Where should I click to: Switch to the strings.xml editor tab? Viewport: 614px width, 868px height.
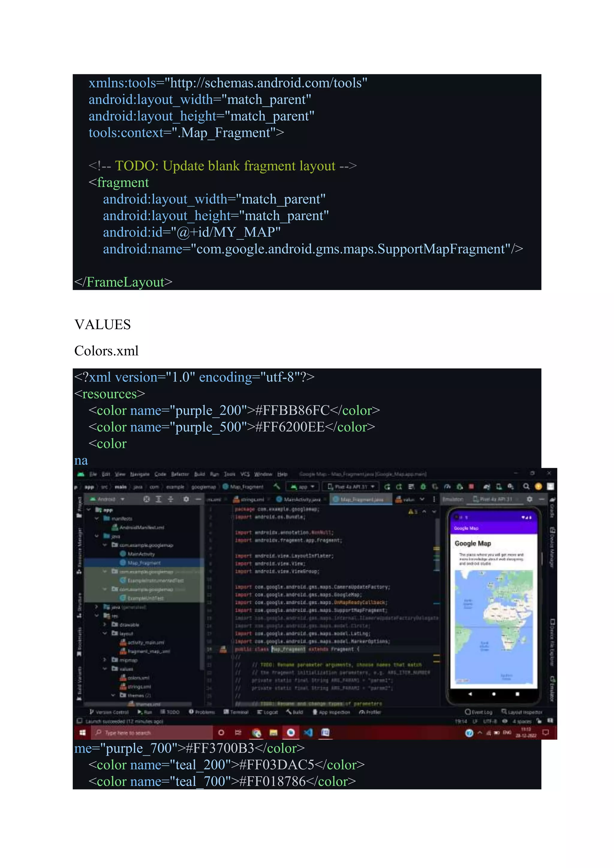point(249,499)
